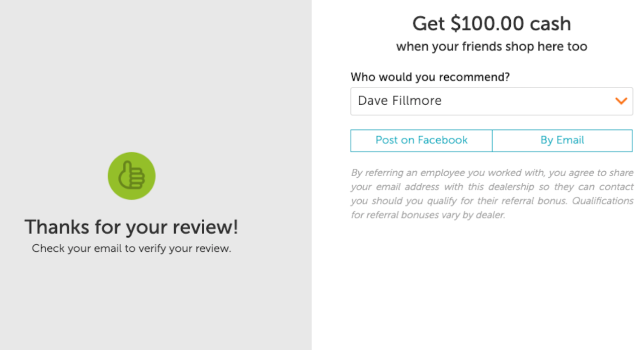The height and width of the screenshot is (350, 644).
Task: Click the green thumbs-up icon
Action: click(132, 176)
